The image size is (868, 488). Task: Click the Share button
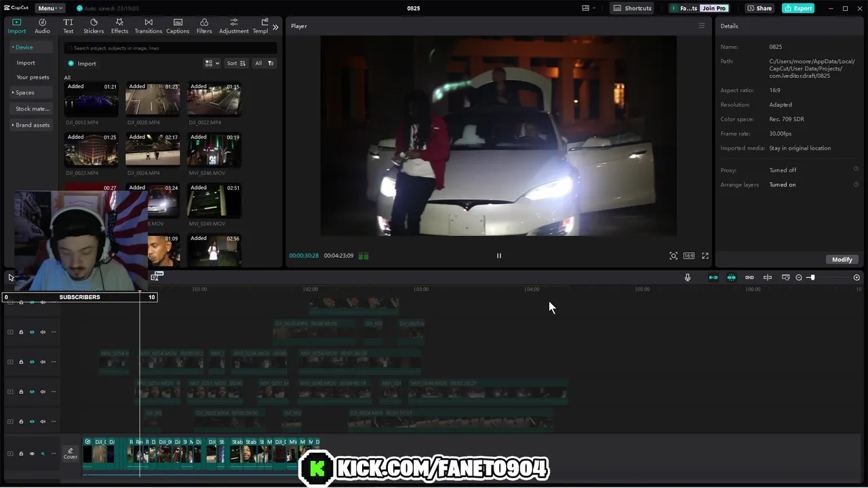[759, 8]
